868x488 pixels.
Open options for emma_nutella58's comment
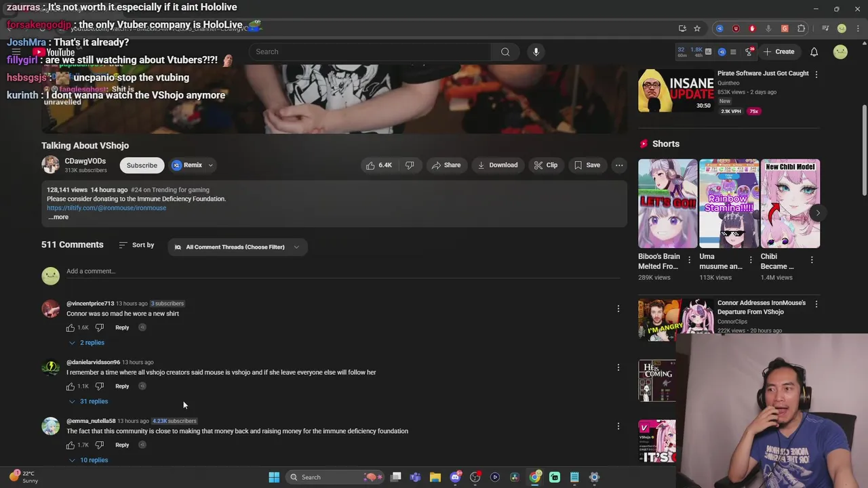click(x=618, y=426)
